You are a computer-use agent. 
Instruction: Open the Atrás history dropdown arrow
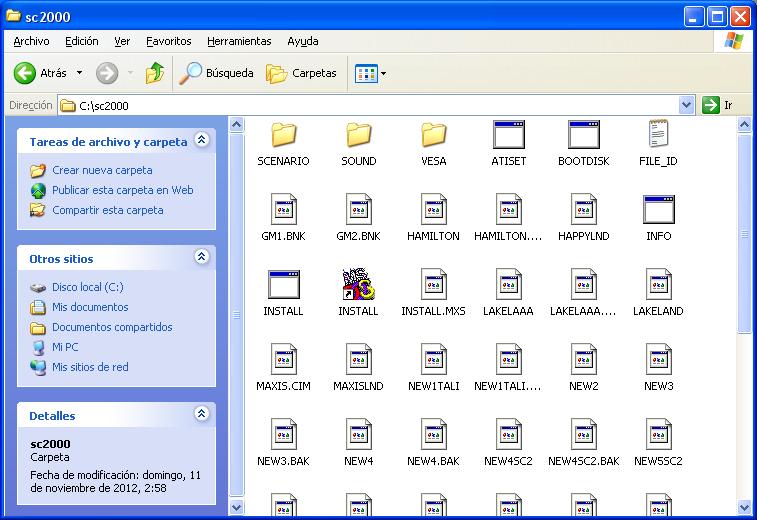click(79, 73)
